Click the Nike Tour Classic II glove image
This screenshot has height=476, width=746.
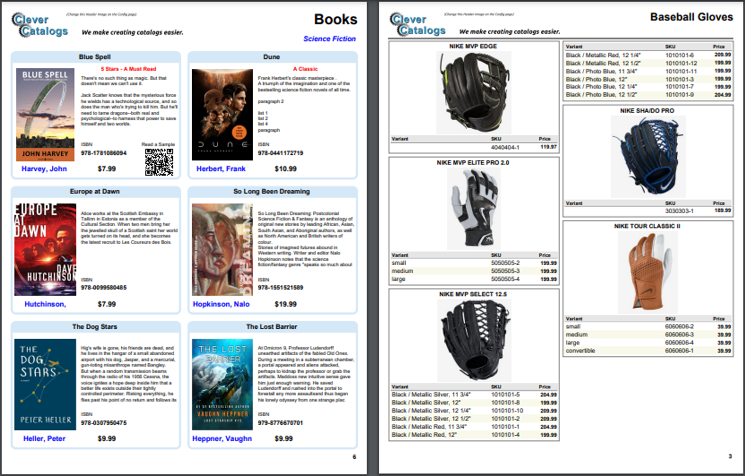[648, 272]
